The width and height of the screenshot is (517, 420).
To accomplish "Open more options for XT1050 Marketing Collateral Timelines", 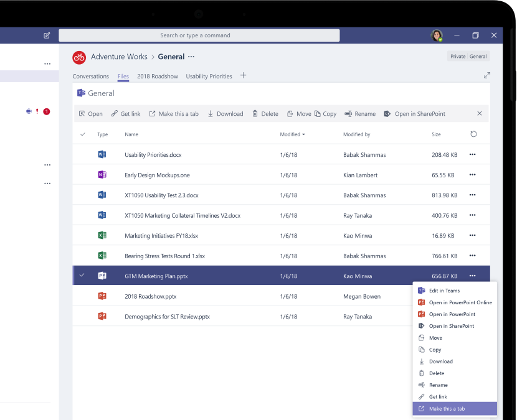I will [x=473, y=215].
